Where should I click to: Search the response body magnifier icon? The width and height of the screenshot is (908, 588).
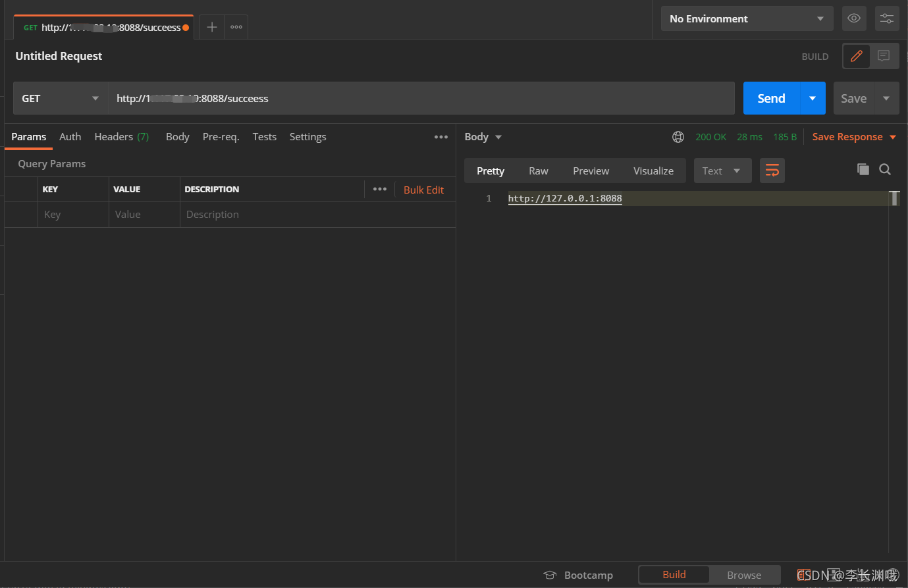(885, 169)
